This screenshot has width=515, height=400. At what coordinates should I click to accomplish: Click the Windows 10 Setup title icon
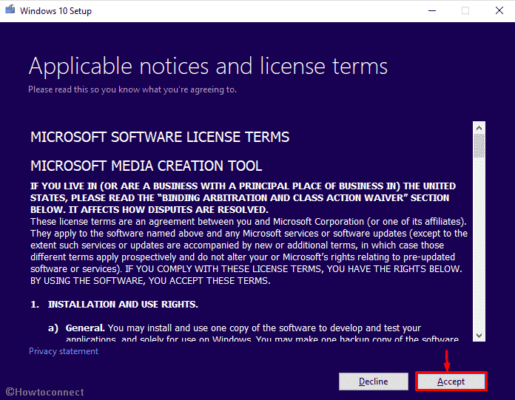tap(10, 10)
